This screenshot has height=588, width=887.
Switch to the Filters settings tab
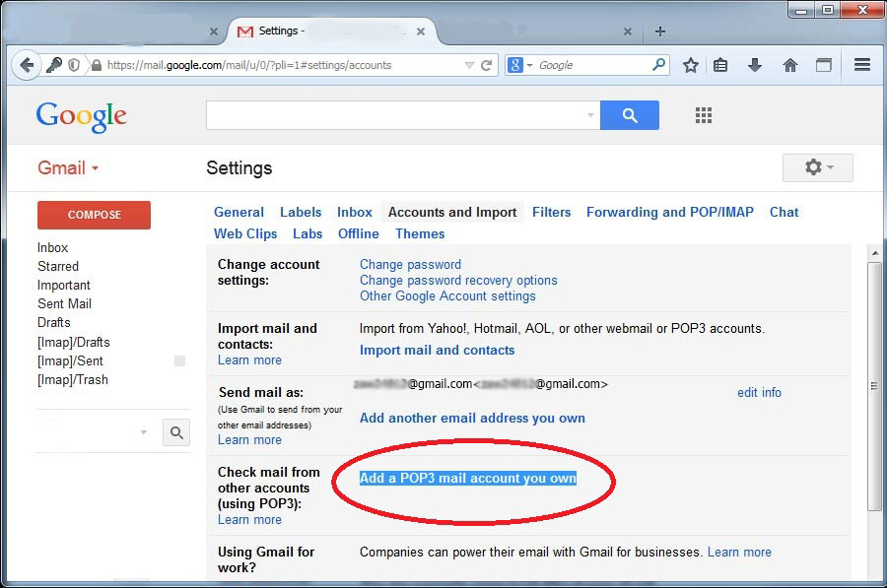(x=551, y=212)
